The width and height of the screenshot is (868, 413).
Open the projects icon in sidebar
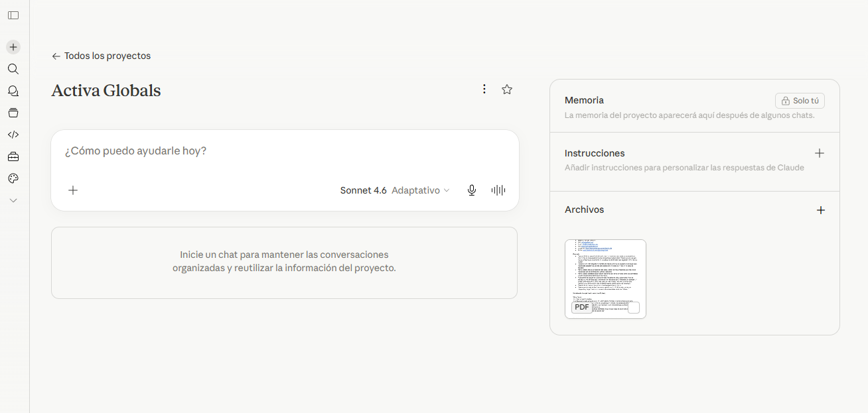13,113
